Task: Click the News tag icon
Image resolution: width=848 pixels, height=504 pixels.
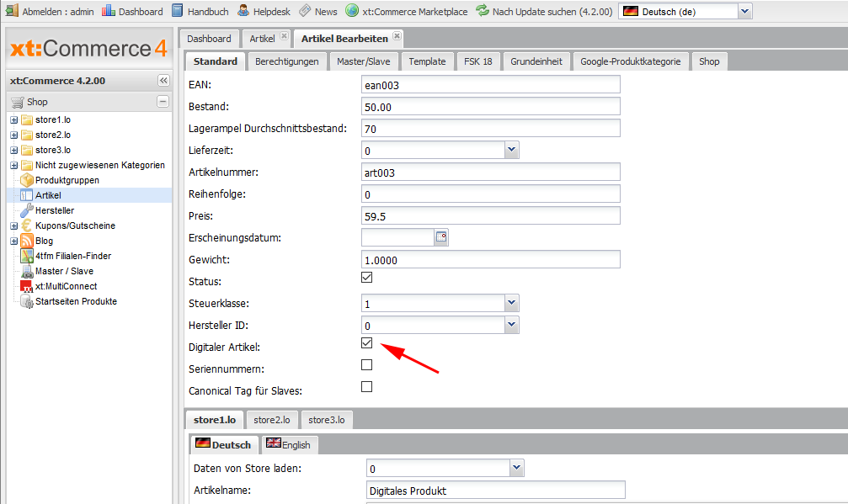Action: click(305, 11)
